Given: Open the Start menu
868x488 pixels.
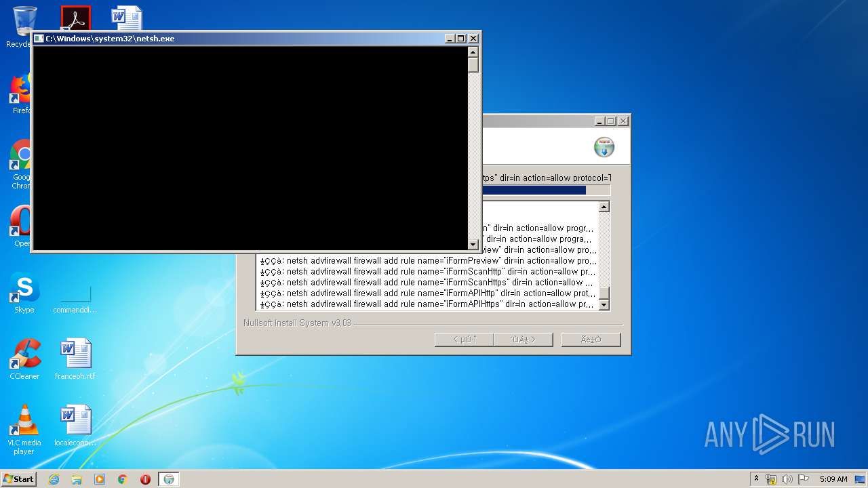Looking at the screenshot, I should click(x=18, y=479).
